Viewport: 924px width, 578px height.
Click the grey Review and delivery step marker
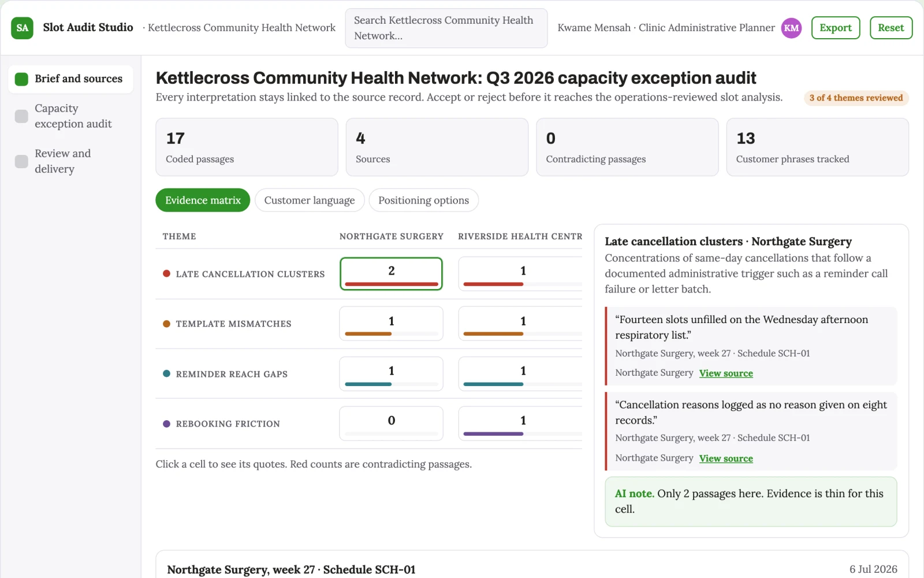[x=21, y=161]
